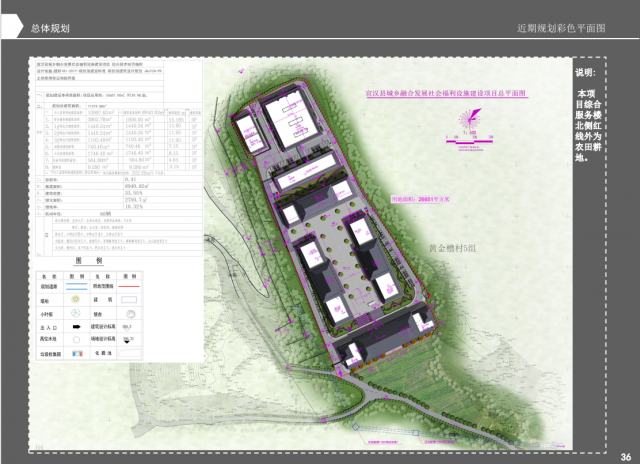Click the red land boundary line sample
640x464 pixels.
130,285
